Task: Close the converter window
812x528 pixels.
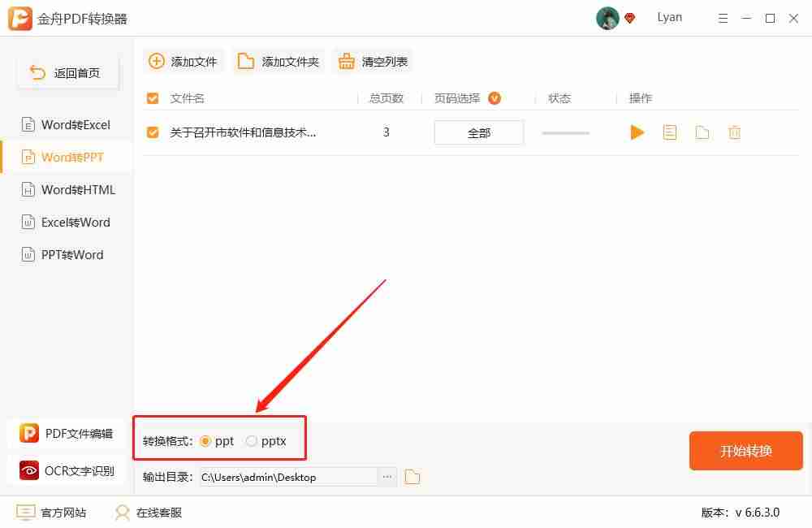Action: coord(793,19)
